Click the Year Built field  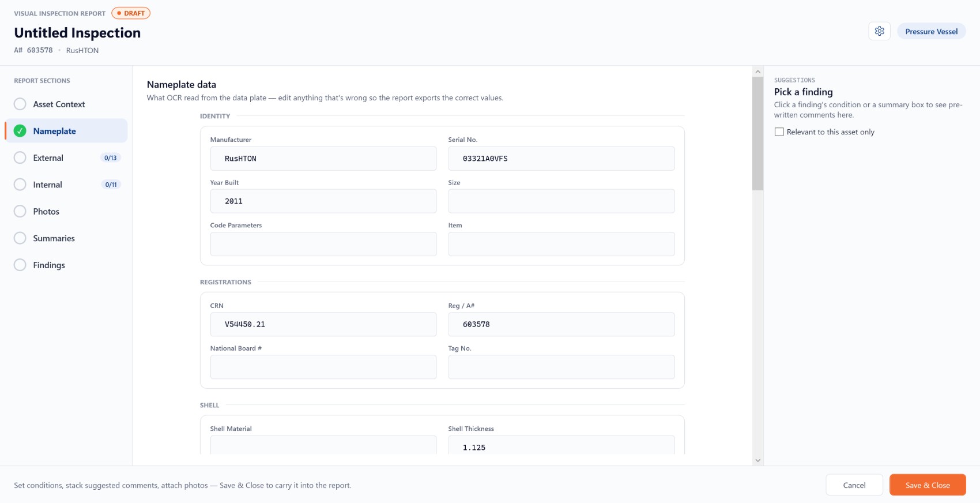coord(323,201)
